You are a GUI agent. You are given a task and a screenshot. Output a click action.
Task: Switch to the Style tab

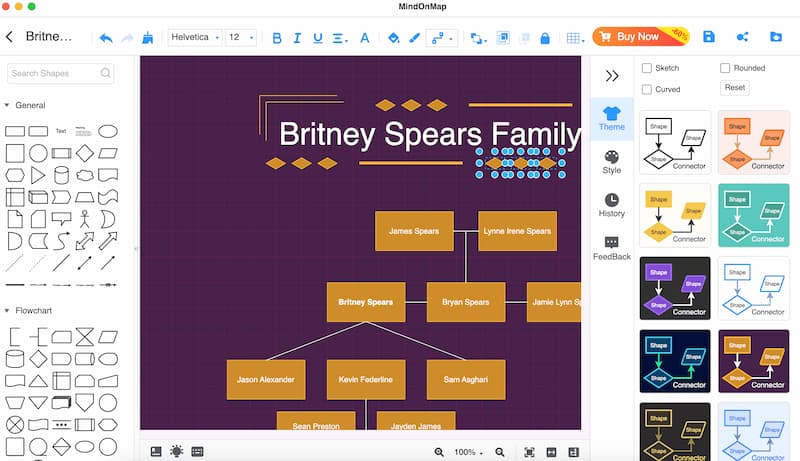pos(612,163)
